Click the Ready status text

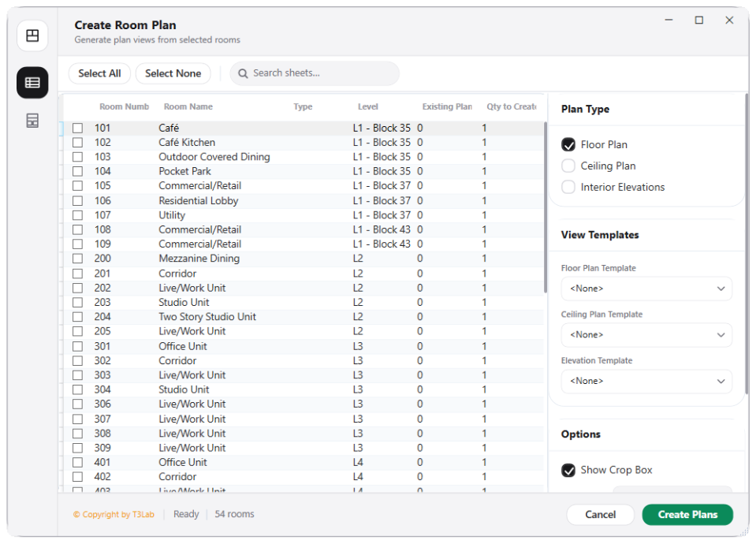click(x=186, y=515)
